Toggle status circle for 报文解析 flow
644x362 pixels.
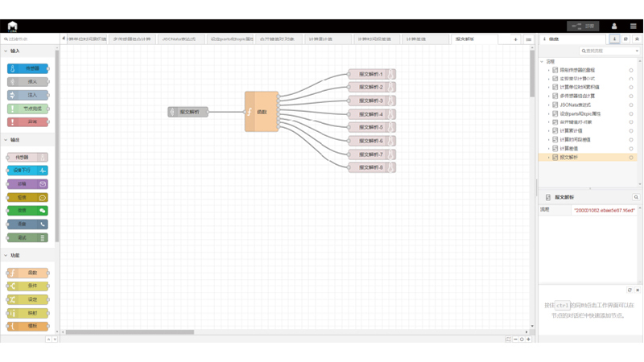pyautogui.click(x=631, y=158)
